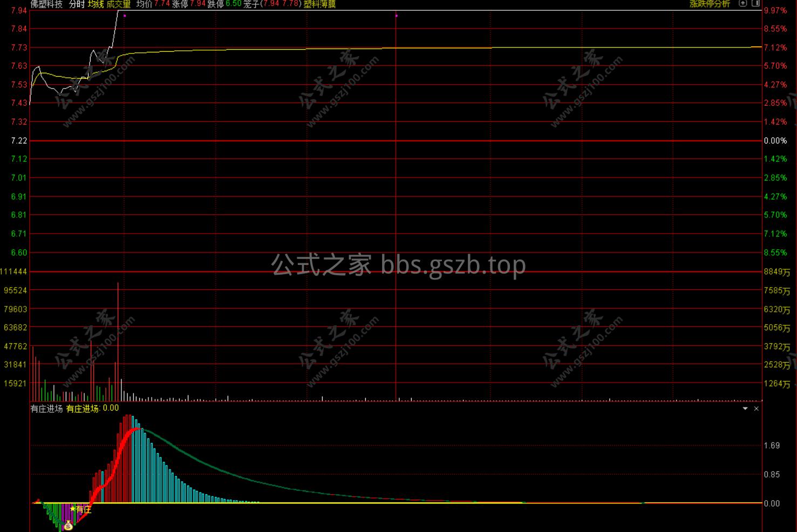
Task: Click the 1.69 value on indicator axis
Action: point(772,446)
